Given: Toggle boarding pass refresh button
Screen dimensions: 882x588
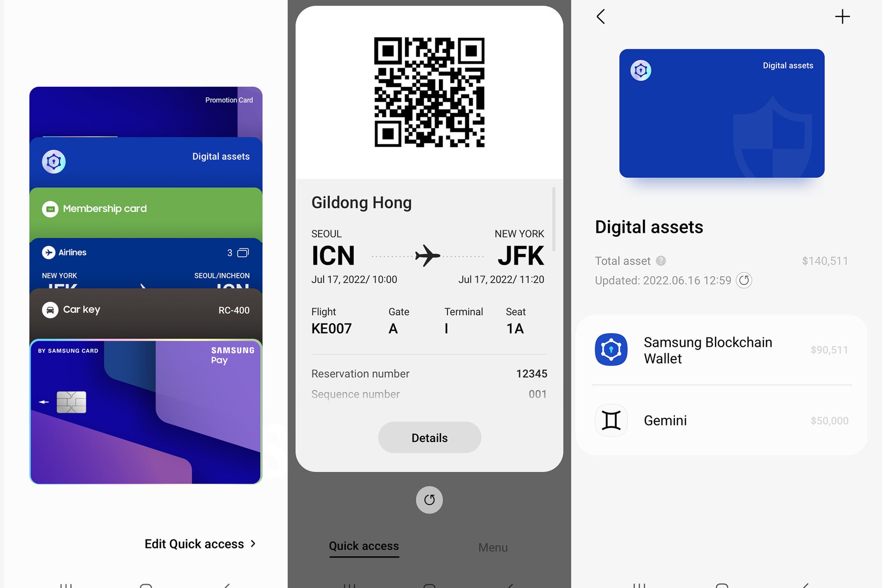Looking at the screenshot, I should (x=429, y=499).
